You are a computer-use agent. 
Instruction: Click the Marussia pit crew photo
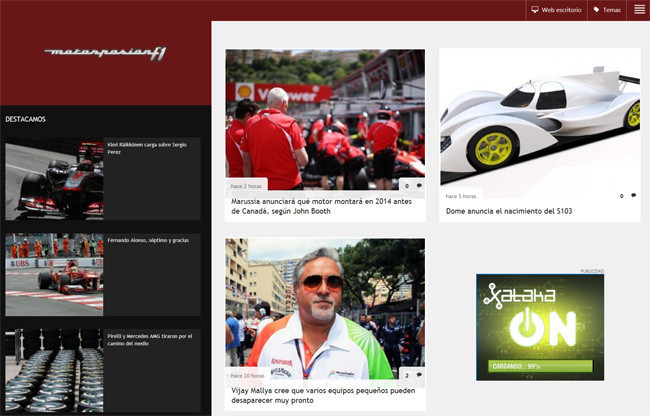(324, 115)
